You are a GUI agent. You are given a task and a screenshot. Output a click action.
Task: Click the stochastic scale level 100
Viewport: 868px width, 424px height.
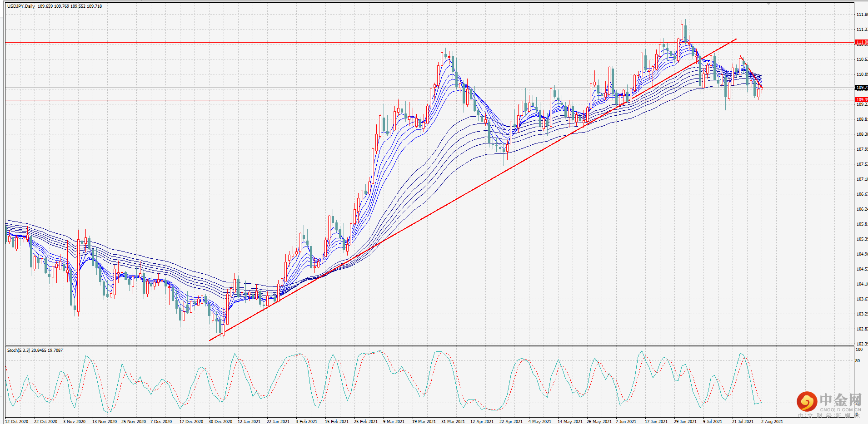tap(859, 350)
